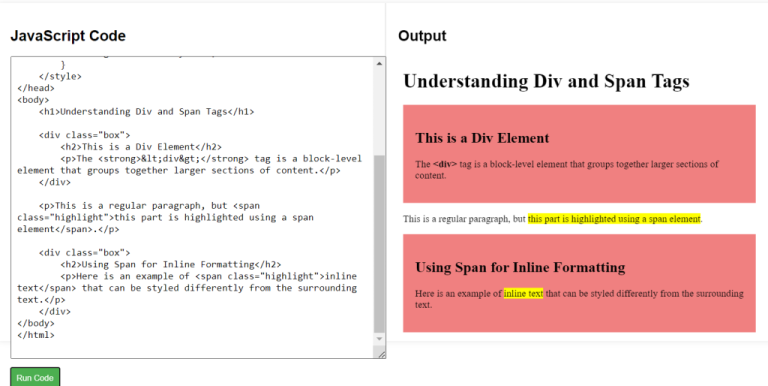The width and height of the screenshot is (768, 386).
Task: Click the opening body tag in code
Action: [33, 100]
